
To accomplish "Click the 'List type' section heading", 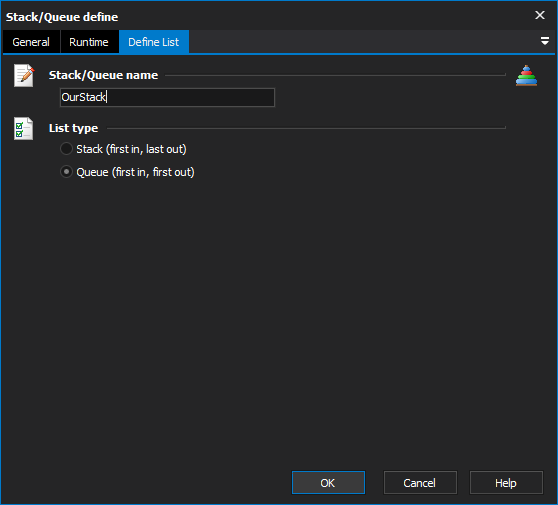I will click(73, 128).
